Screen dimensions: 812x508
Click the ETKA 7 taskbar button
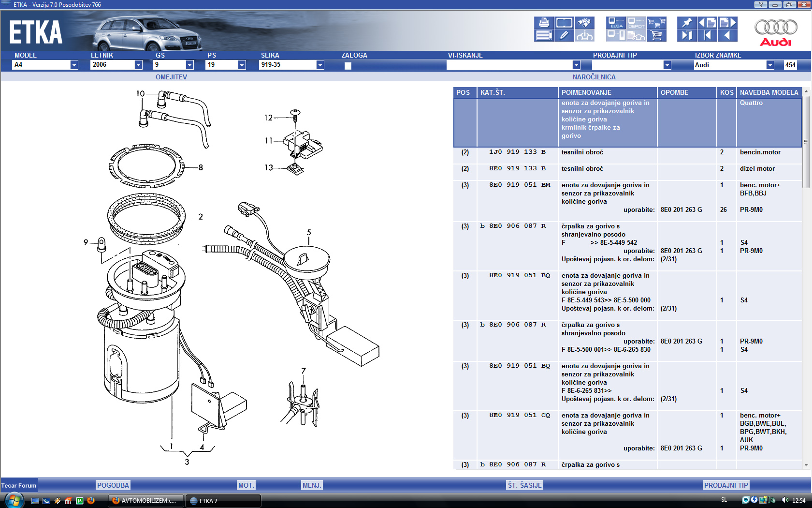(223, 501)
